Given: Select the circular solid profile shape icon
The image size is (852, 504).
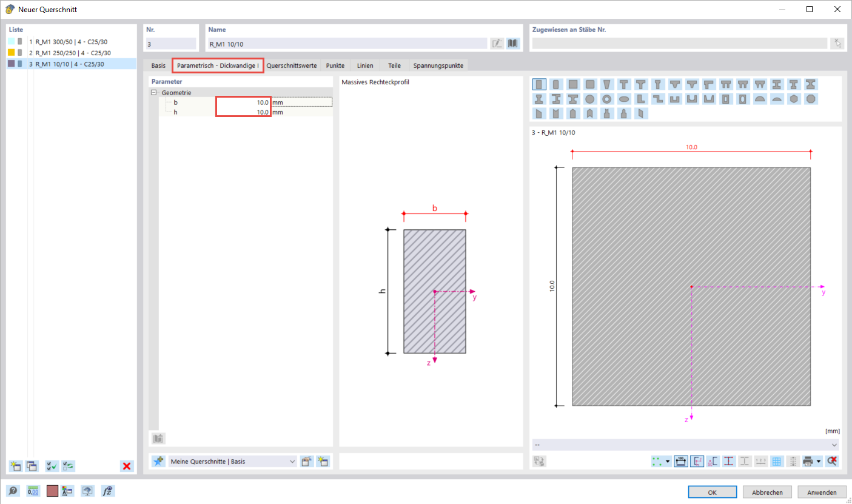Looking at the screenshot, I should (590, 98).
